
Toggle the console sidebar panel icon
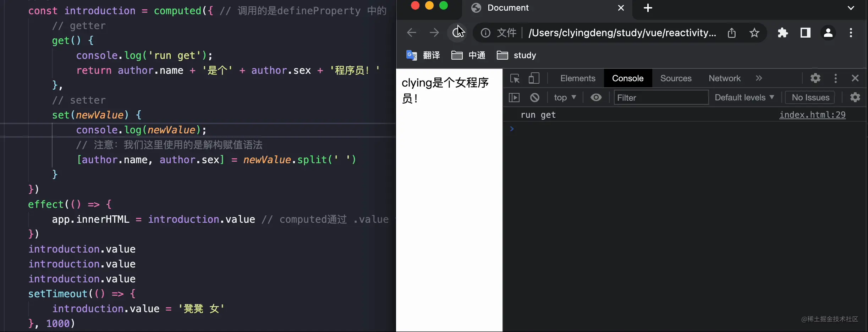[x=514, y=98]
